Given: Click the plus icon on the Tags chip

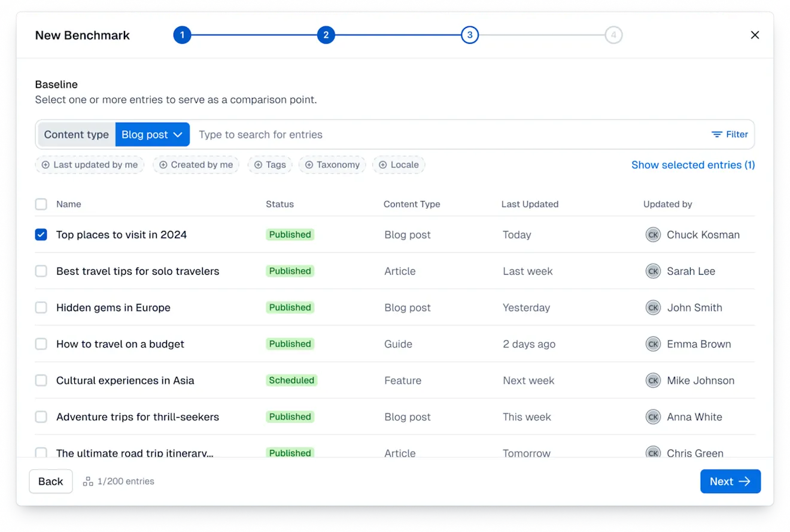Looking at the screenshot, I should (257, 165).
